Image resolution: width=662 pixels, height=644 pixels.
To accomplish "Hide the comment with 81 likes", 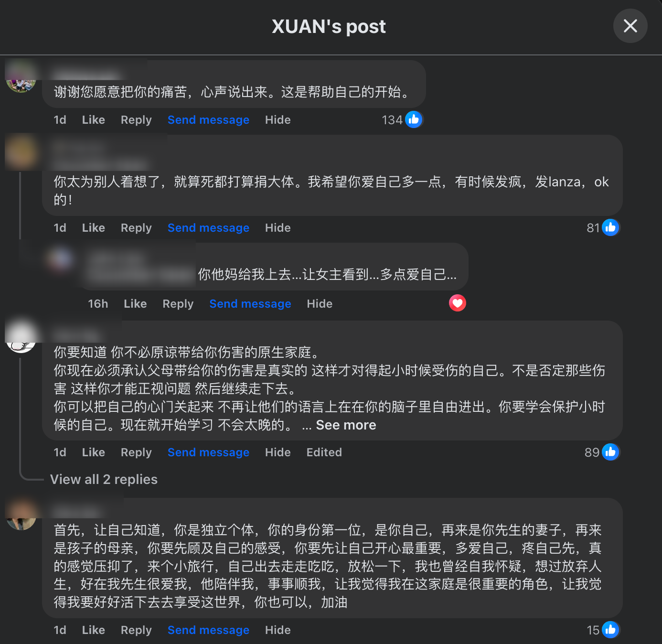I will (278, 228).
